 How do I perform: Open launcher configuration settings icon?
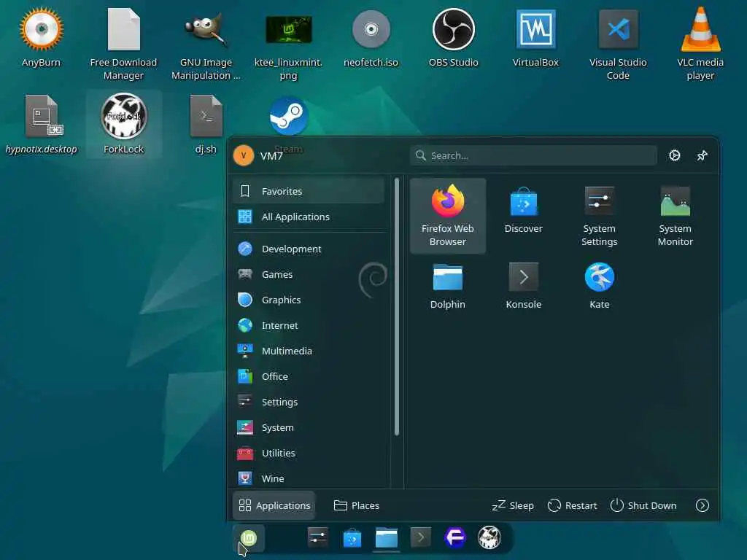tap(675, 156)
